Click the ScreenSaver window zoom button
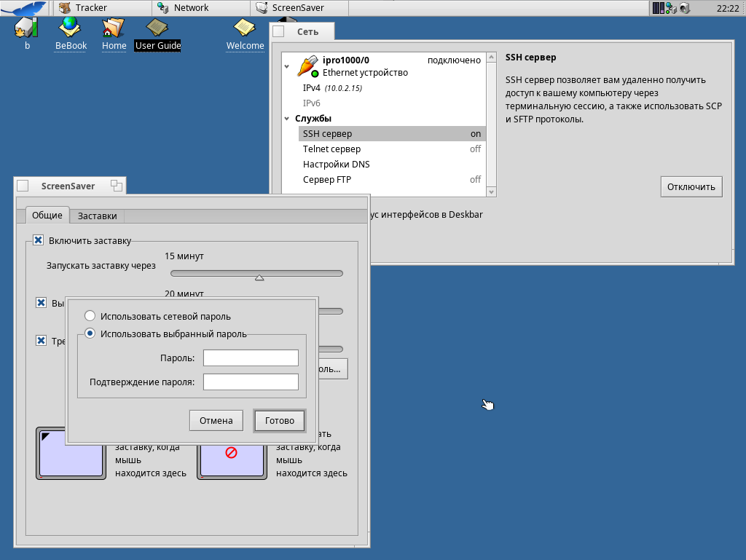 point(117,186)
